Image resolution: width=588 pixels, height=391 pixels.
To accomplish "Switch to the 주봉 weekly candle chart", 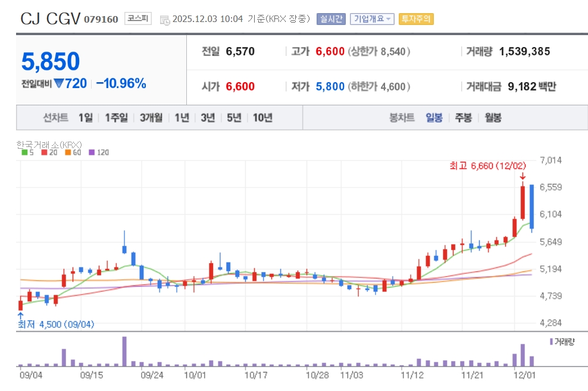I will [x=463, y=118].
